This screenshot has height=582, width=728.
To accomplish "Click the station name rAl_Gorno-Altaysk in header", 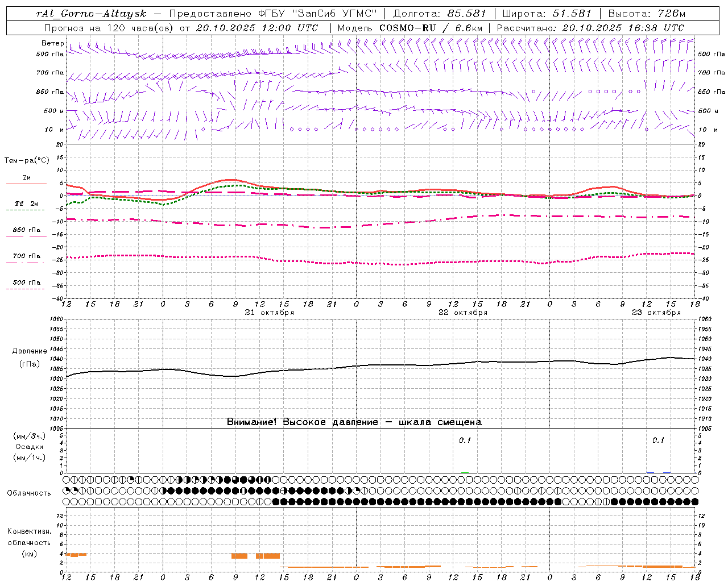I will click(x=91, y=14).
